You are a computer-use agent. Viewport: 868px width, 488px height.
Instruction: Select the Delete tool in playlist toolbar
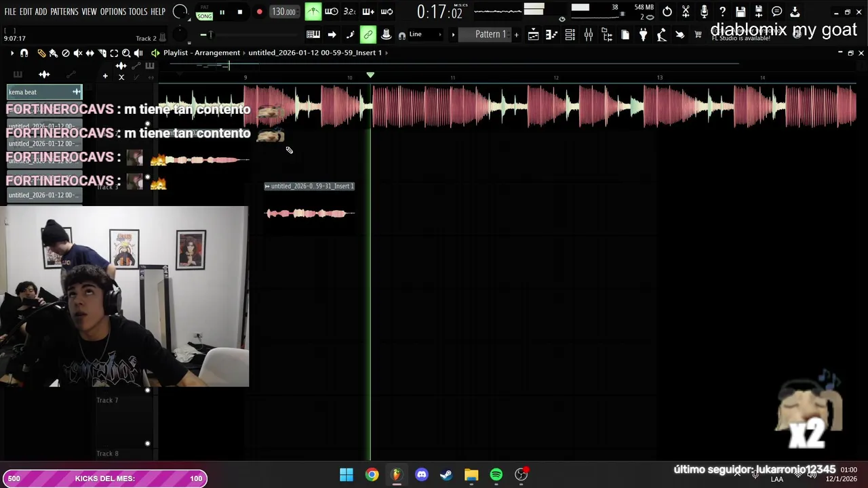(66, 53)
